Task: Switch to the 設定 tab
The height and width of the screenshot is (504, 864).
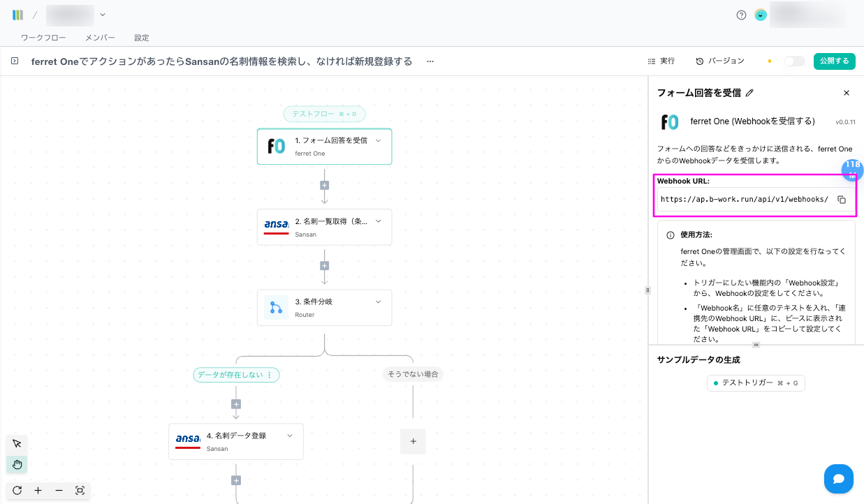Action: tap(142, 38)
